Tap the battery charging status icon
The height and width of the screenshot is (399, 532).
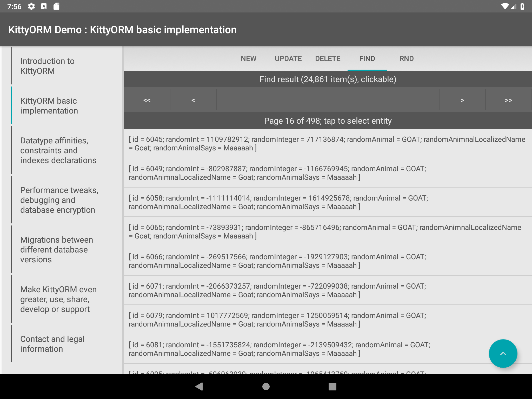click(x=522, y=6)
